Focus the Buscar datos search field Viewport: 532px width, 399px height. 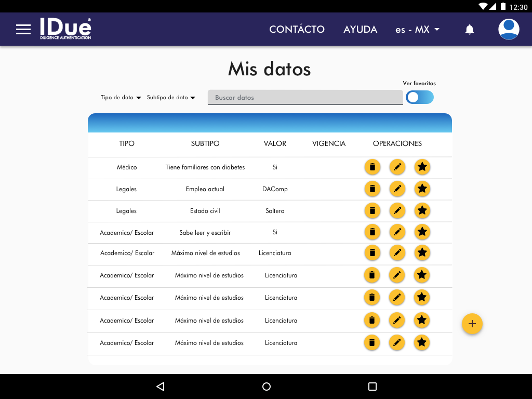tap(305, 98)
